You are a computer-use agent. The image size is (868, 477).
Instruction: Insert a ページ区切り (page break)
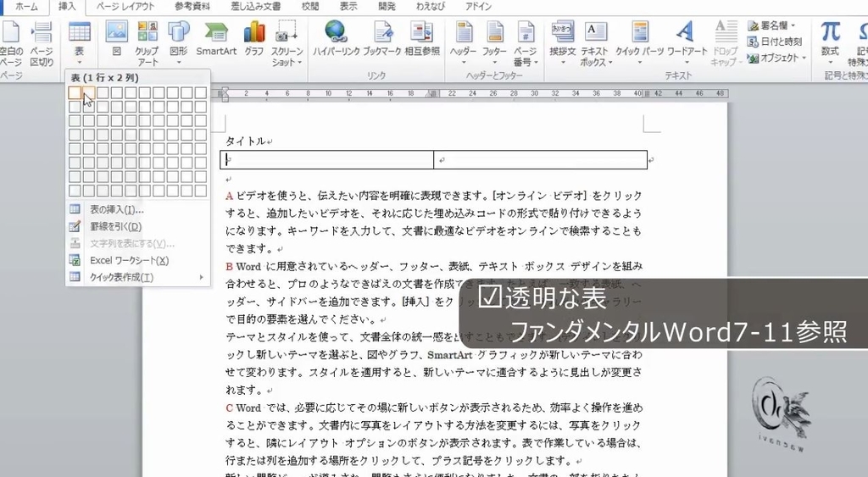42,43
